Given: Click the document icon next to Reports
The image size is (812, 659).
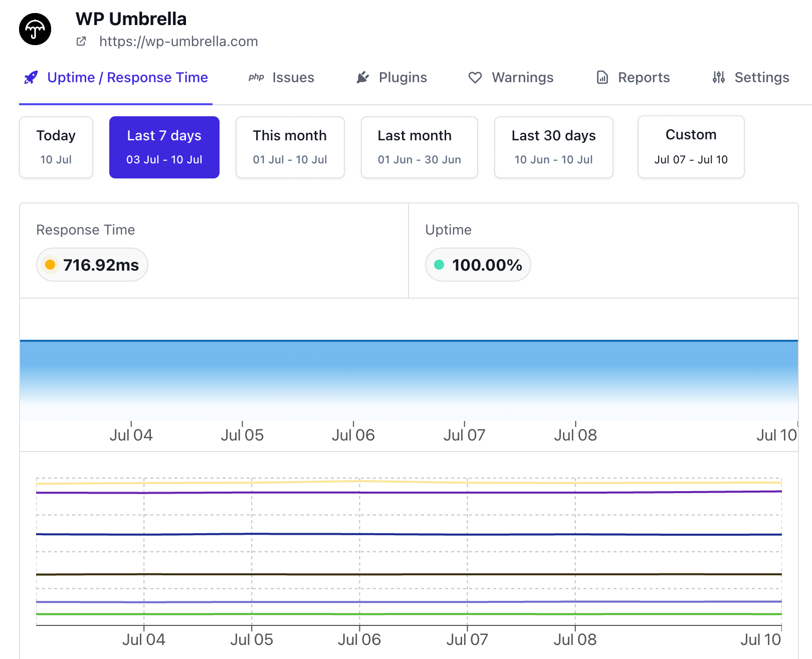Looking at the screenshot, I should coord(602,78).
